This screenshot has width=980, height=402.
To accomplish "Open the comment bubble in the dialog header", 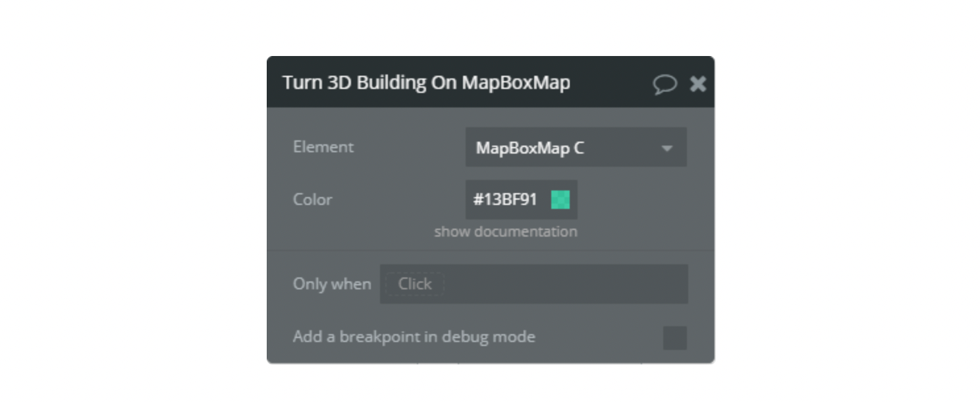I will 665,84.
